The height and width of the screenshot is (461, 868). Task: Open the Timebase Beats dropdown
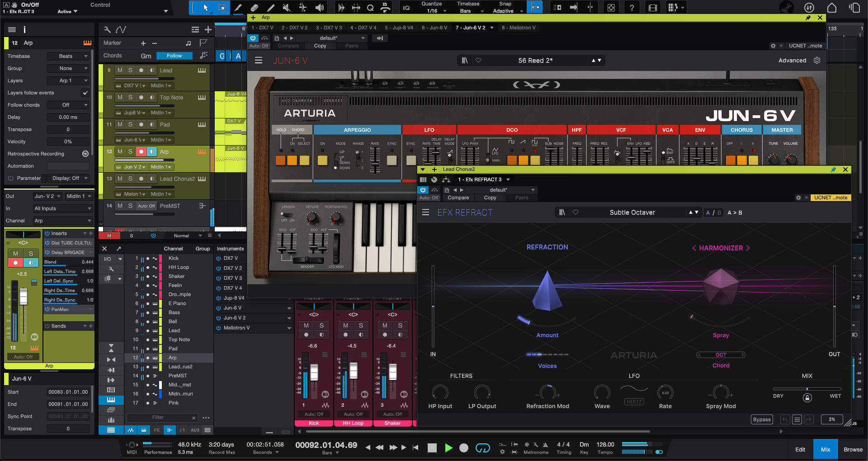click(68, 56)
